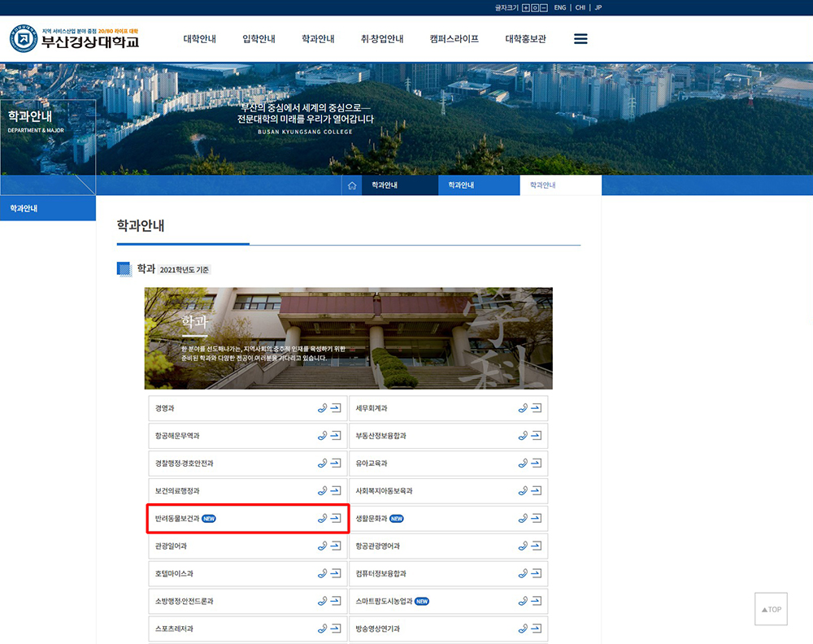Open 유아교육과 page via arrow icon
The image size is (813, 644).
pos(536,463)
